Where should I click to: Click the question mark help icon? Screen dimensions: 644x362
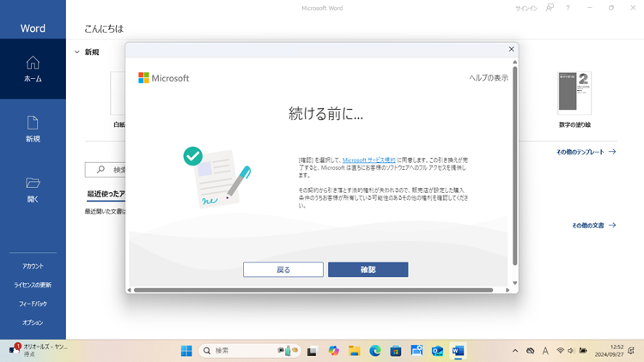[x=568, y=8]
